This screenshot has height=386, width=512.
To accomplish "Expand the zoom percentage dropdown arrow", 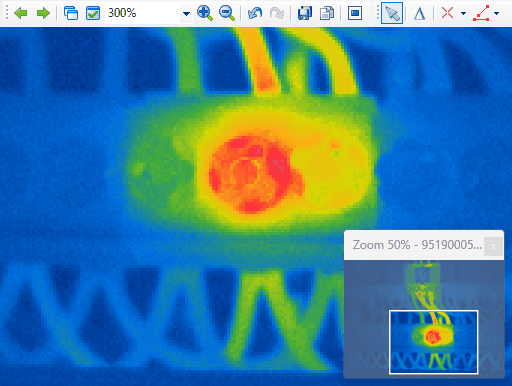I will [186, 14].
